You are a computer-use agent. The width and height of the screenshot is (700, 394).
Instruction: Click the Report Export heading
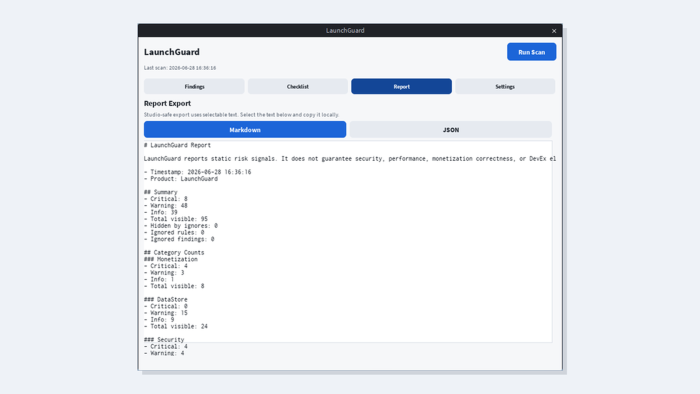click(x=167, y=103)
